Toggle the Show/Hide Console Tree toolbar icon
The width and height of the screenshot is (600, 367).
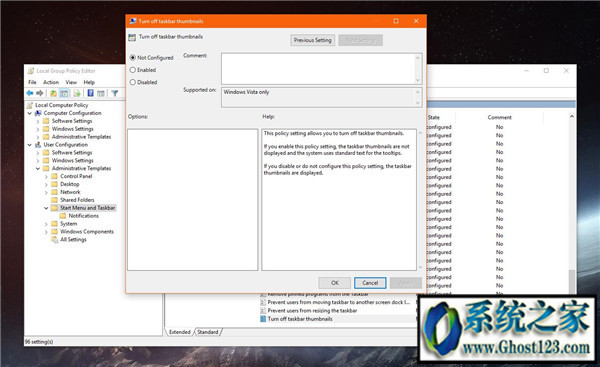(x=64, y=93)
